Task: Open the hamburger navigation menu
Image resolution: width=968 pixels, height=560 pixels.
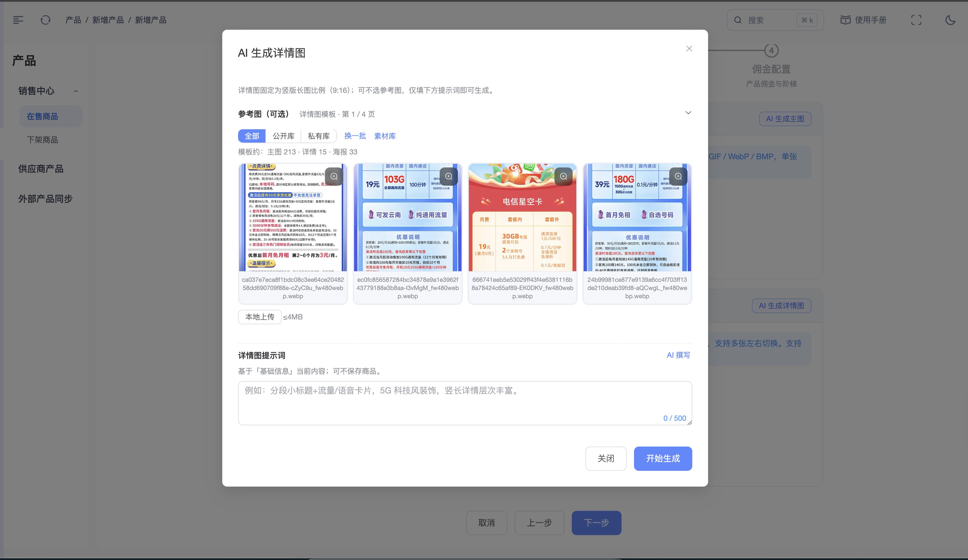Action: click(x=18, y=20)
